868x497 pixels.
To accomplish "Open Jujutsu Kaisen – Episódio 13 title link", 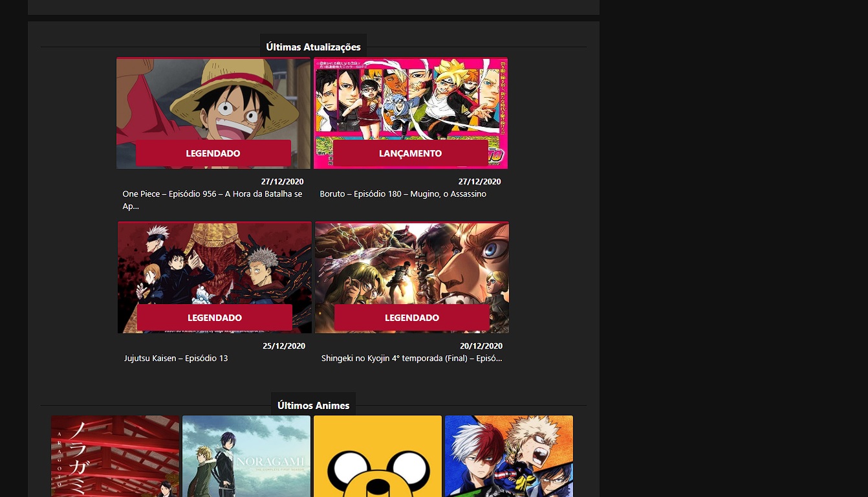I will pos(176,359).
